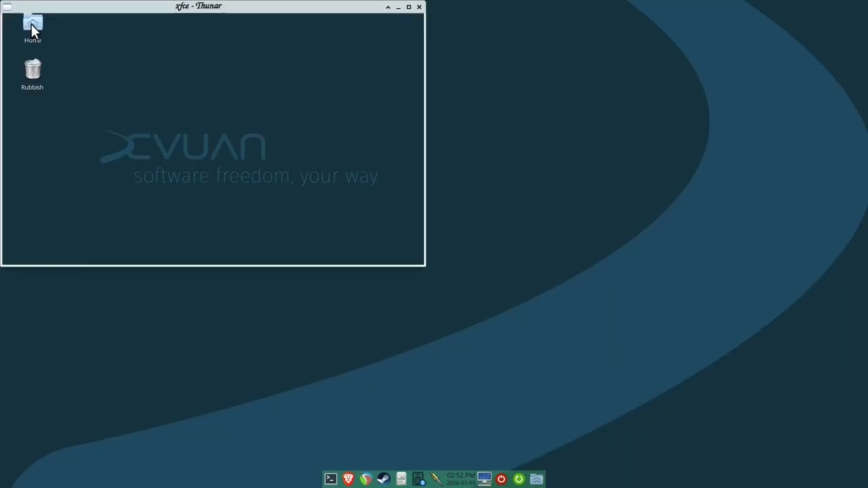The image size is (868, 488).
Task: Shade the Thunar window with the up arrow
Action: point(388,7)
